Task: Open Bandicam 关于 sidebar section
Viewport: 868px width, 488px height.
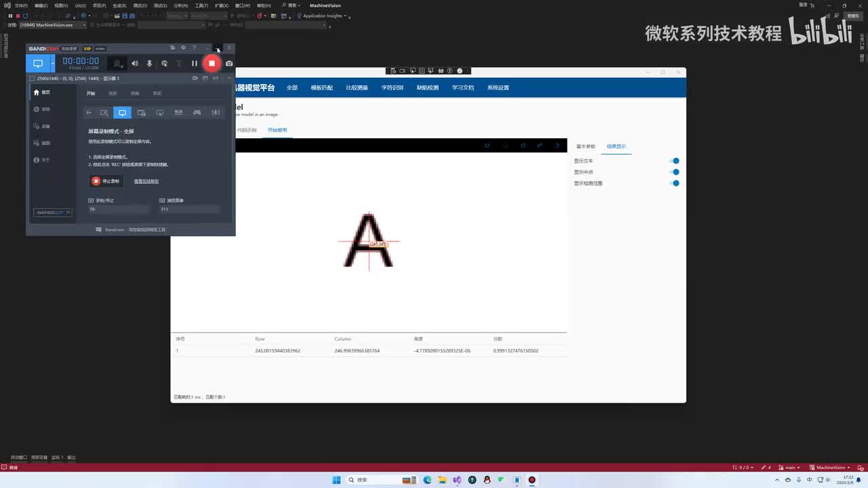Action: [42, 160]
